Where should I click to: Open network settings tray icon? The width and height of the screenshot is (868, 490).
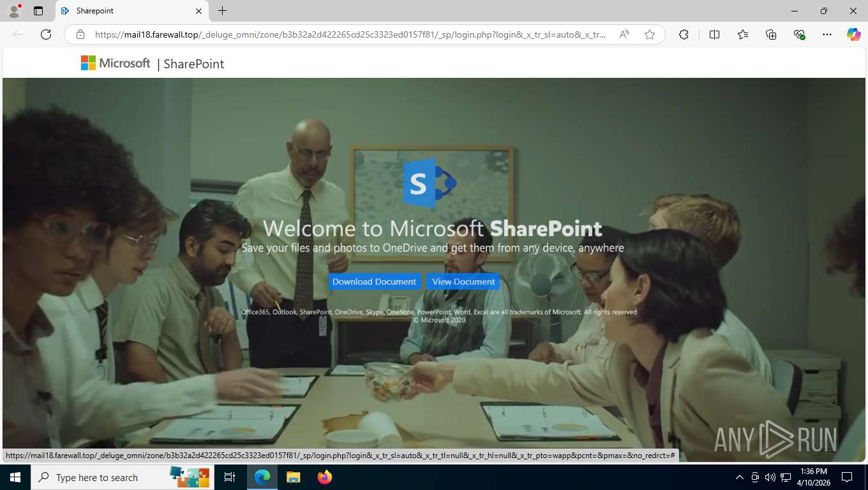tap(786, 477)
